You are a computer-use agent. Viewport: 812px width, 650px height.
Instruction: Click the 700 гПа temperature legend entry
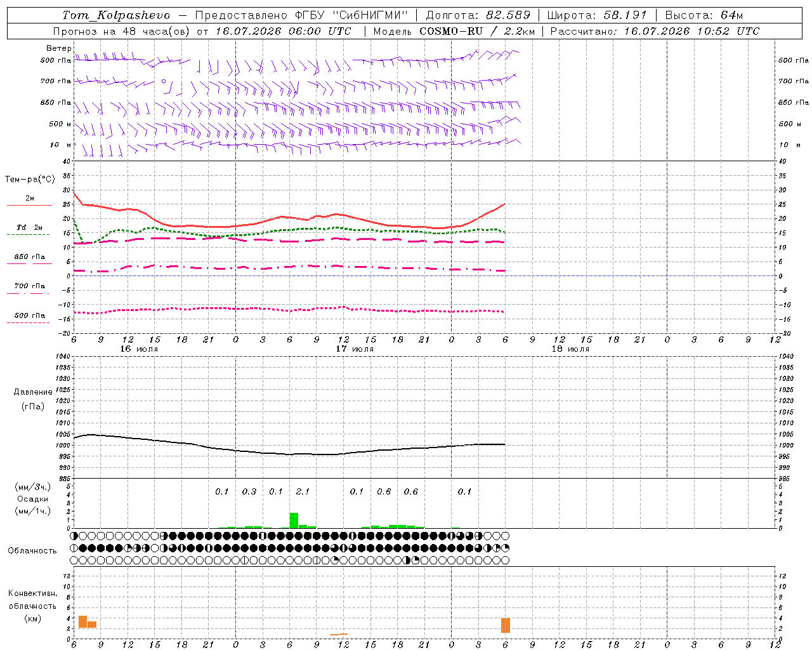pos(29,286)
